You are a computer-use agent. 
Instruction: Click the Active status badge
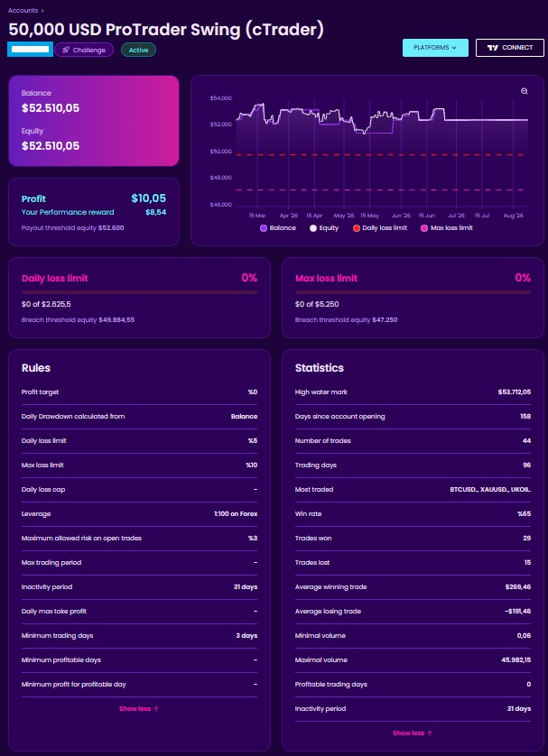[x=138, y=51]
